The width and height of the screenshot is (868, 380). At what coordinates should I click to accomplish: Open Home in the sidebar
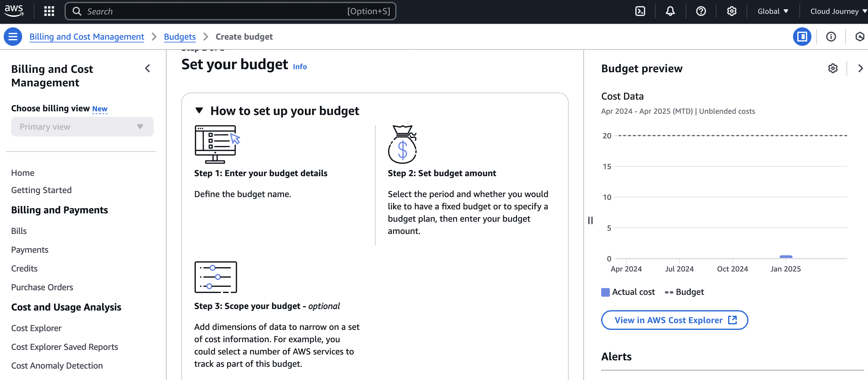point(22,173)
